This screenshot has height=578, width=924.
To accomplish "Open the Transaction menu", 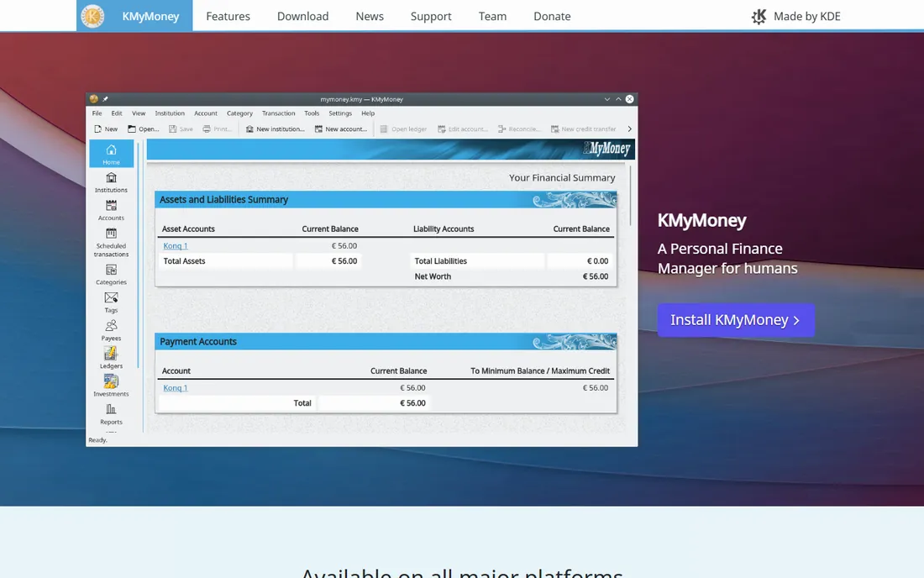I will (279, 113).
